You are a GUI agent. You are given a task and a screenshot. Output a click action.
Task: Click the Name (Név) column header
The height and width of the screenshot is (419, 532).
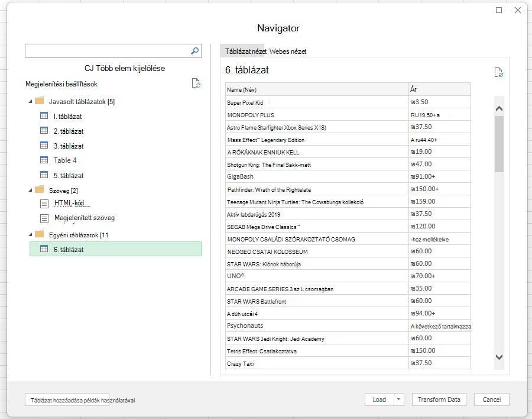pyautogui.click(x=317, y=89)
